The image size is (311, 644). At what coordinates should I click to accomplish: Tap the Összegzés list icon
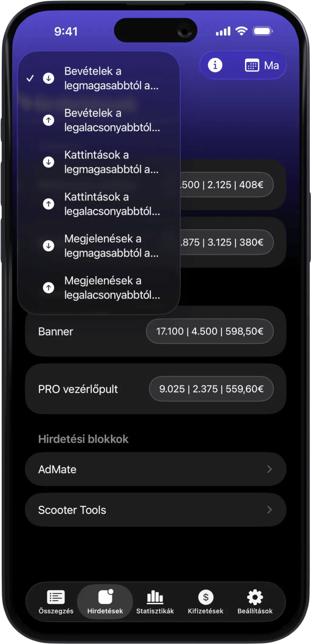[56, 597]
